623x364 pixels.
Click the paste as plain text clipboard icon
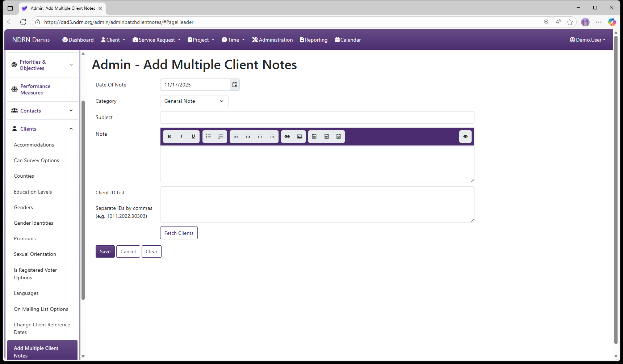(314, 136)
